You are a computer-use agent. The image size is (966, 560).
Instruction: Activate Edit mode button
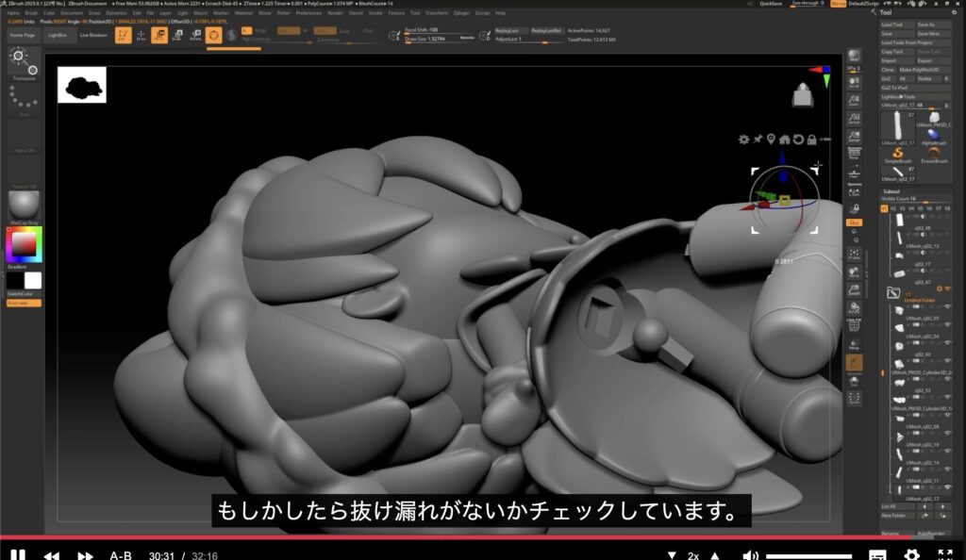[124, 35]
